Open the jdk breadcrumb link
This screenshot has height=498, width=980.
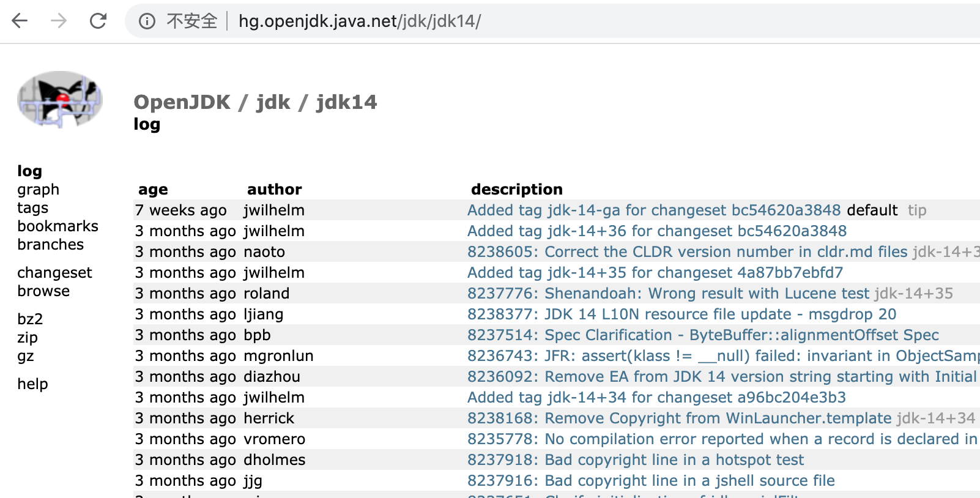[273, 102]
